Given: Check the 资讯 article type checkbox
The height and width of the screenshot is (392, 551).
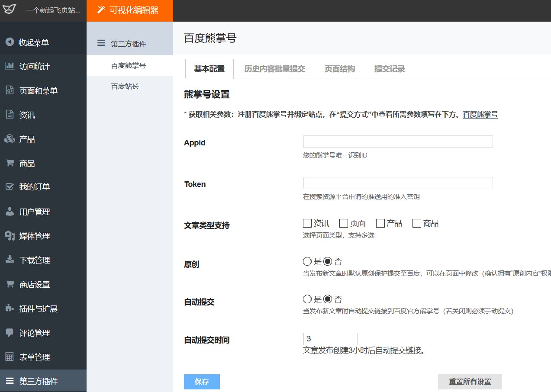Looking at the screenshot, I should [307, 223].
